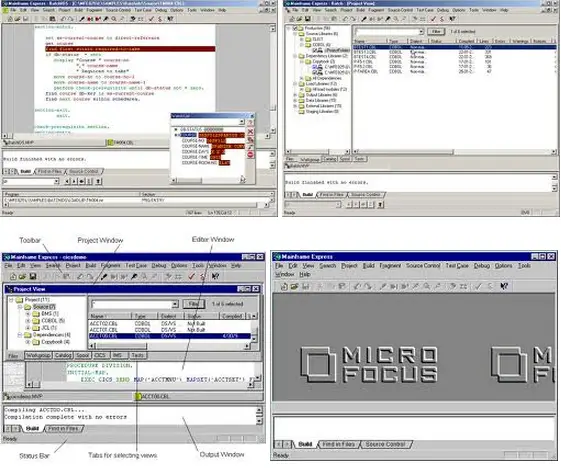This screenshot has height=471, width=561.
Task: Click red stop circle icon in watch popup
Action: click(x=250, y=155)
